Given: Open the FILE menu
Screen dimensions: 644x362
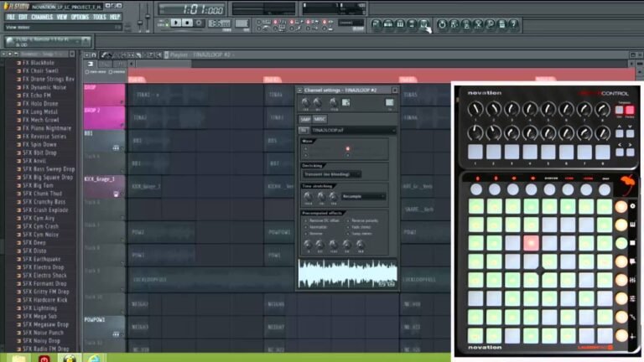Looking at the screenshot, I should tap(11, 18).
